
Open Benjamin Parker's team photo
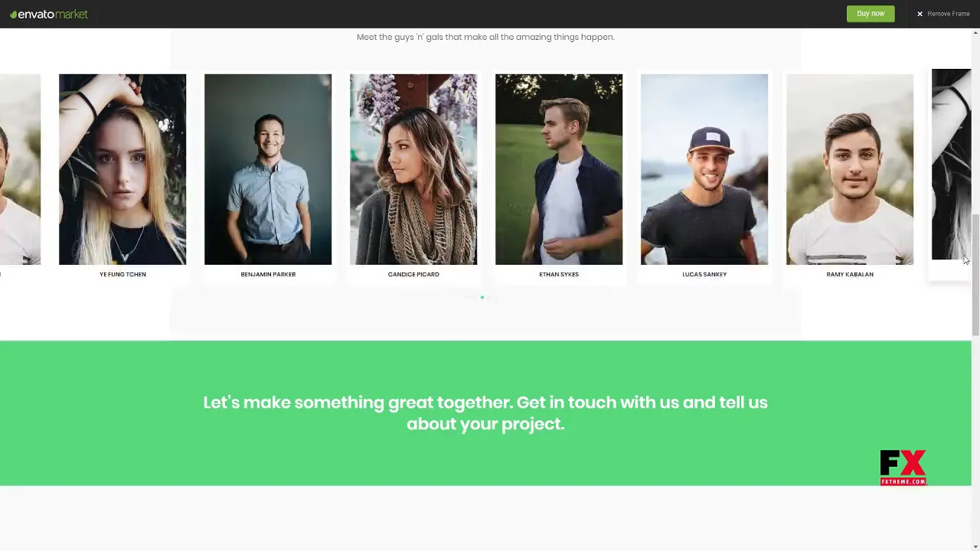[x=268, y=169]
